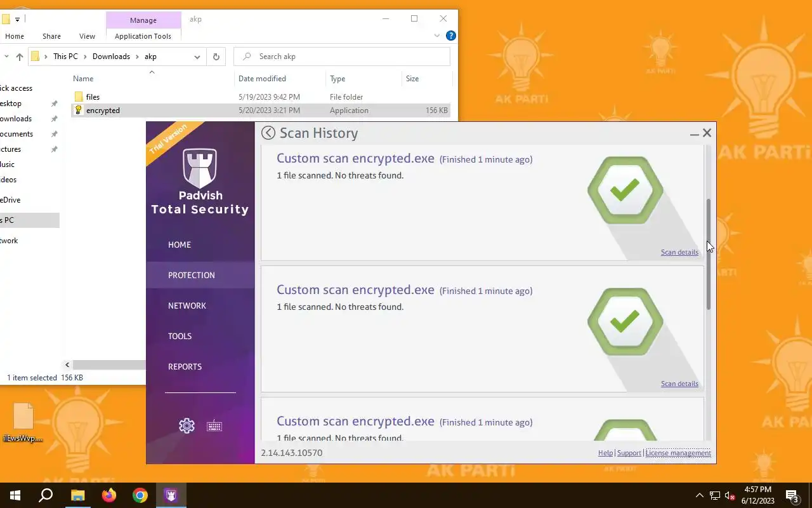Click the Padvish castle logo
This screenshot has width=812, height=508.
point(200,168)
